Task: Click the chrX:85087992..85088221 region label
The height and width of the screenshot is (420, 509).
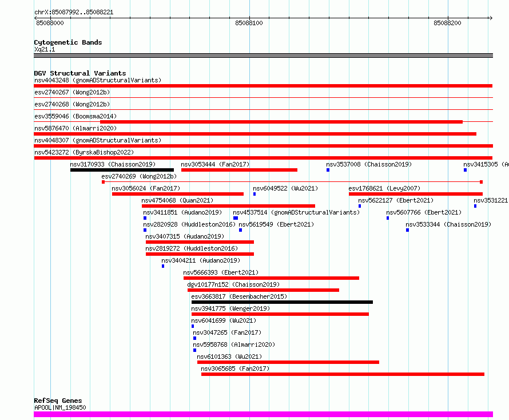Action: point(74,13)
